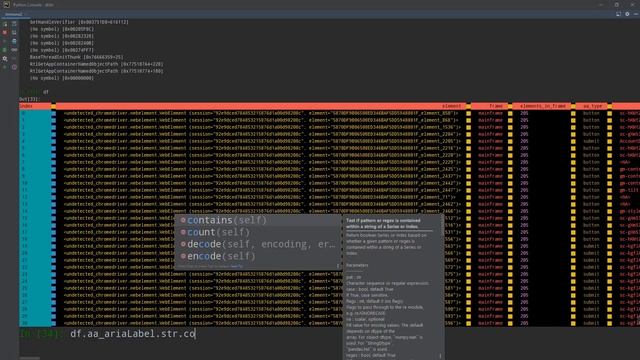Screen dimensions: 640x360
Task: Click the first RtlGetAppContainerNamedObjectPath line
Action: point(96,64)
